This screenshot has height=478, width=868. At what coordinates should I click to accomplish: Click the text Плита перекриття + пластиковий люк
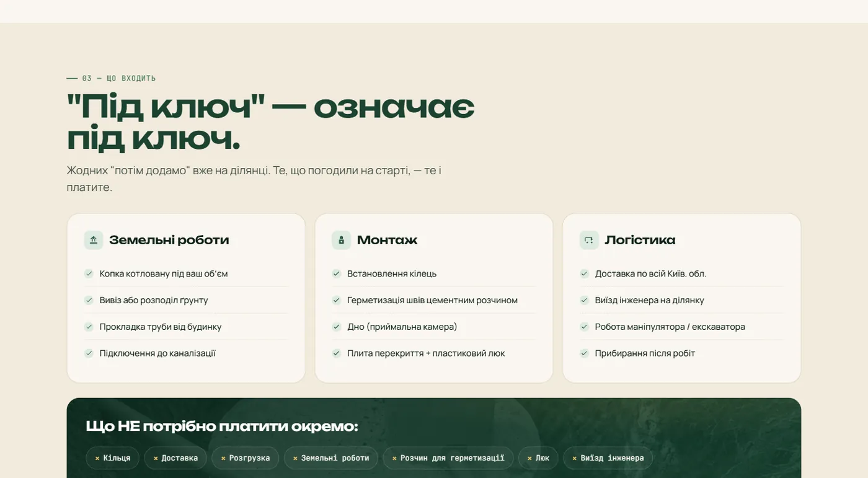pos(426,353)
